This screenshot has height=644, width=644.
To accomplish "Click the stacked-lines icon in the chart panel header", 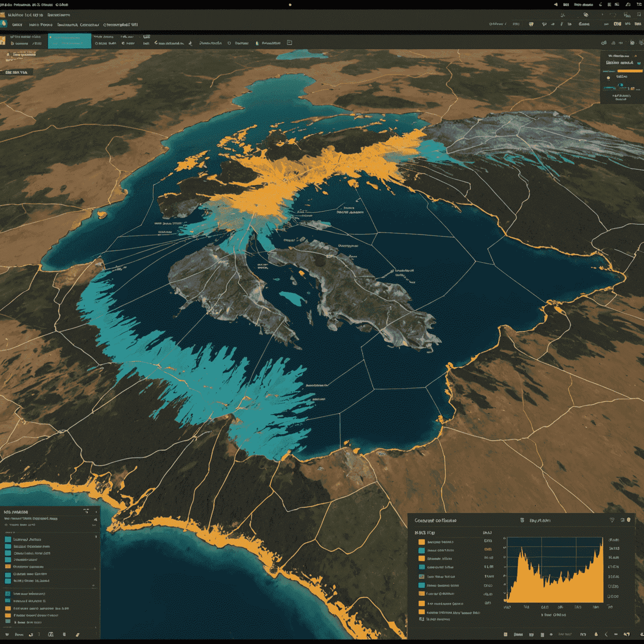I will click(x=522, y=520).
